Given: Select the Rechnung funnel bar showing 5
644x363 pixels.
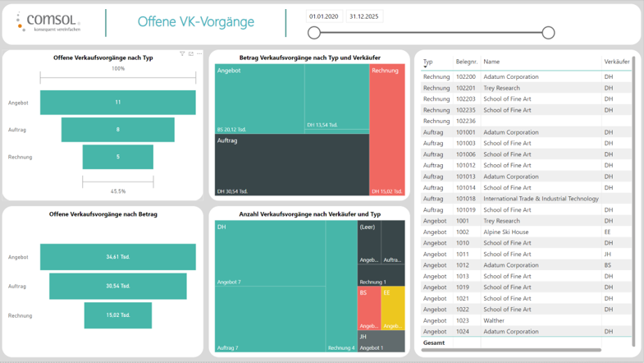Looking at the screenshot, I should click(x=118, y=157).
